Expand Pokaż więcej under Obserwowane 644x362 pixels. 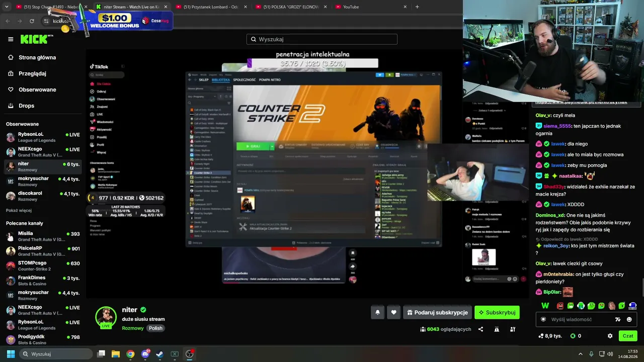[x=19, y=210]
